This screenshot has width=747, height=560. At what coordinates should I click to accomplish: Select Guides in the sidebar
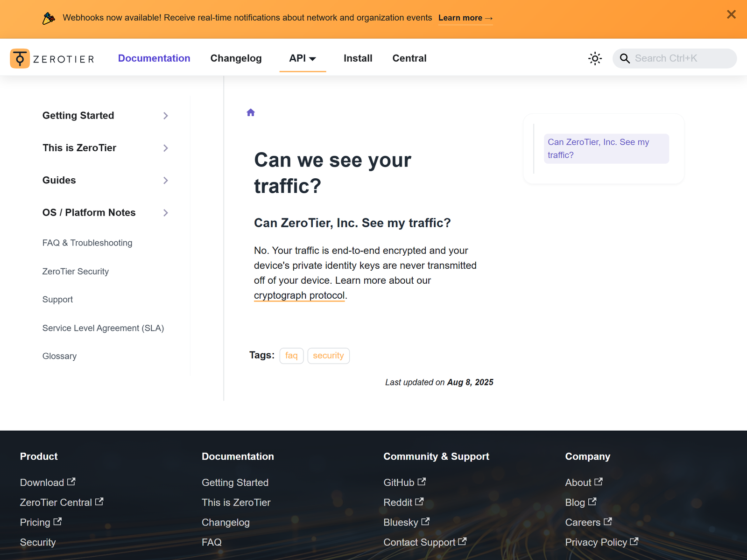[x=59, y=180]
